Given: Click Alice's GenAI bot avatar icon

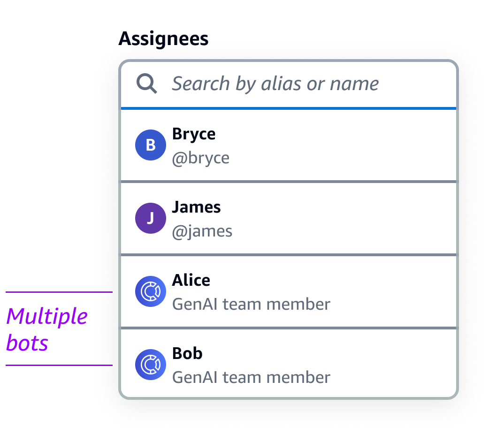Looking at the screenshot, I should 150,291.
